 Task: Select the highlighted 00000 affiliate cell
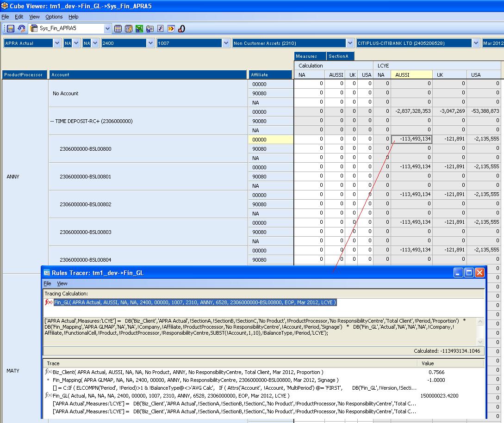(271, 140)
